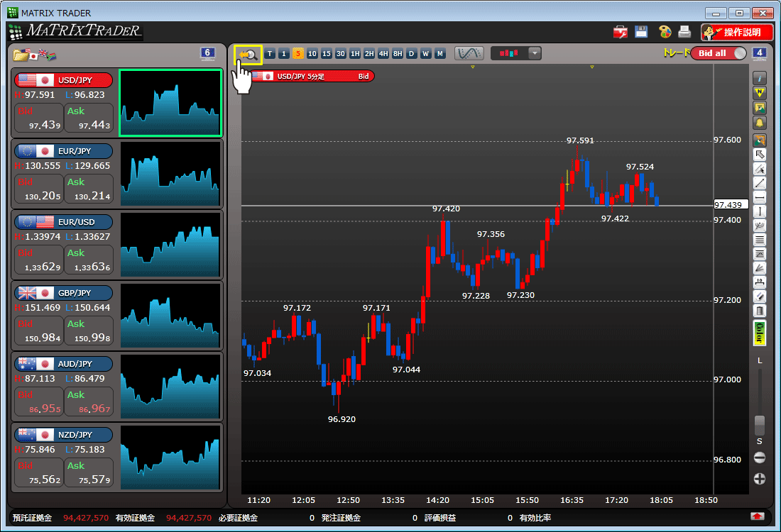Switch to the 4H timeframe
The image size is (781, 532).
coord(383,54)
